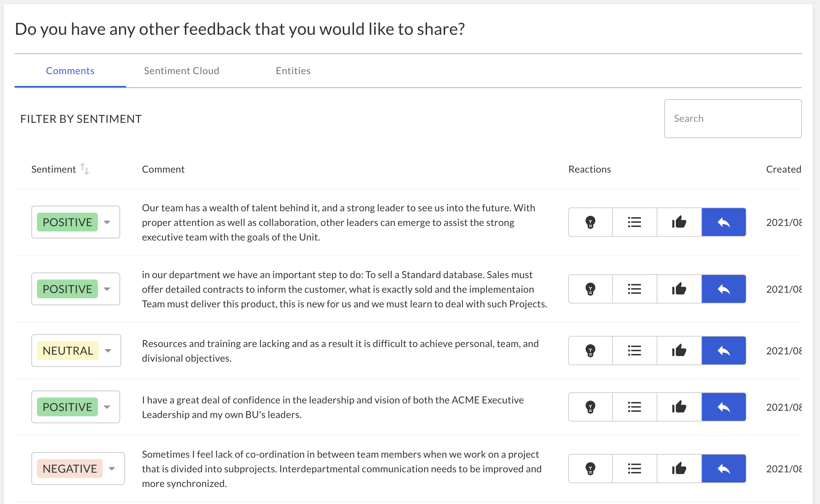Switch to the Sentiment Cloud tab
Viewport: 820px width, 504px height.
tap(181, 71)
